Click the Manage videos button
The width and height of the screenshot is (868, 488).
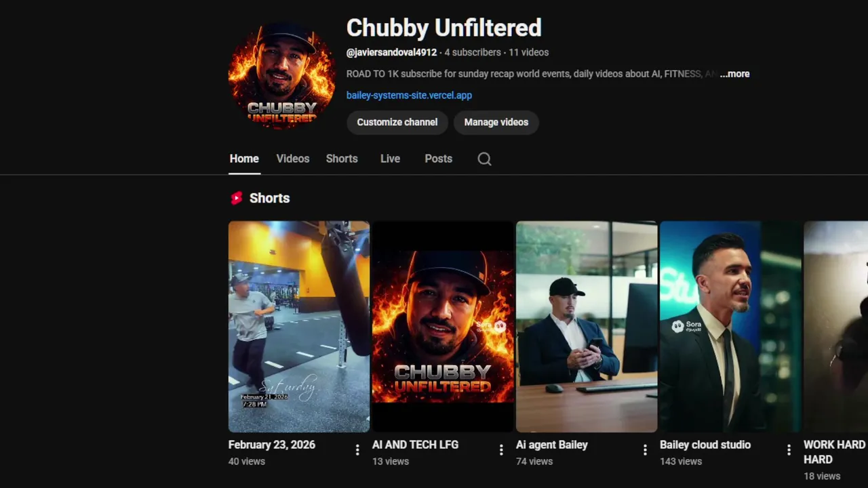click(x=496, y=122)
